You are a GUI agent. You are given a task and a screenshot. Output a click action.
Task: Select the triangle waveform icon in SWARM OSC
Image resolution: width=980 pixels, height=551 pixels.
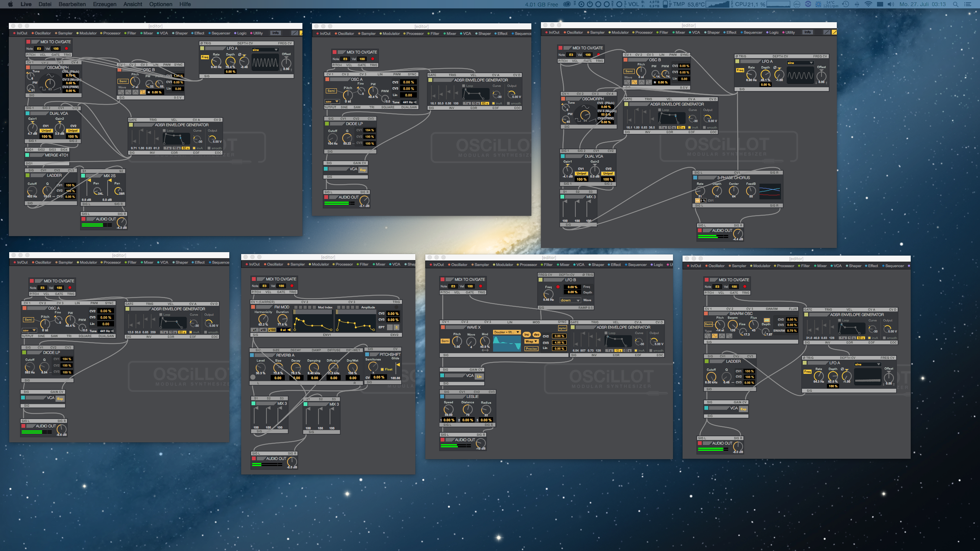coord(722,336)
